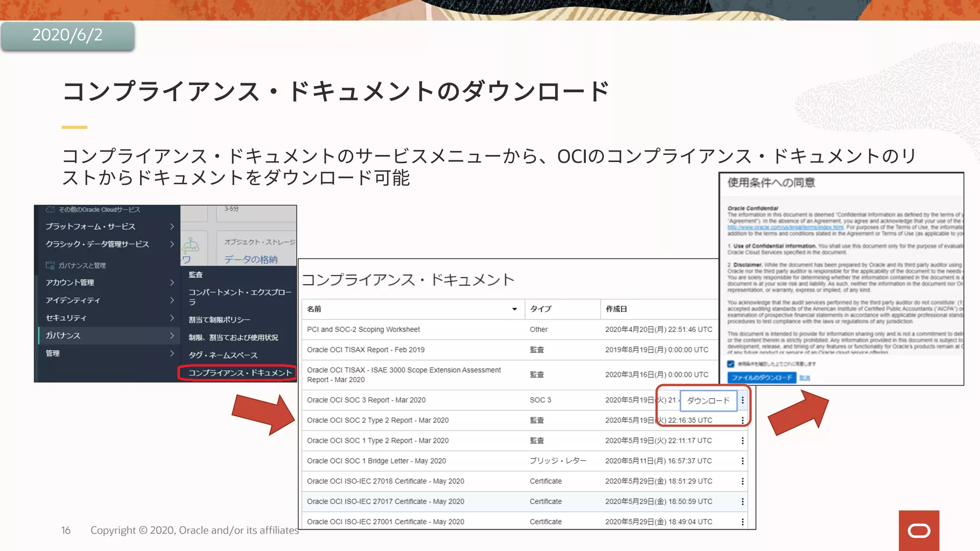Screen dimensions: 980x551
Task: Open actions menu for SOC 1 Type 2 Report row
Action: pyautogui.click(x=743, y=441)
